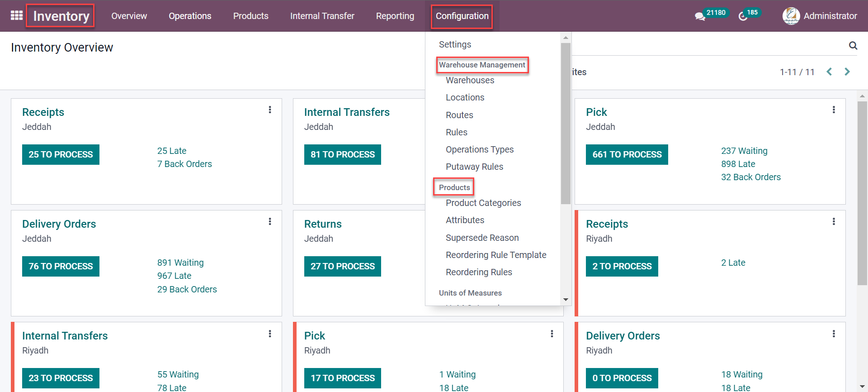This screenshot has height=392, width=868.
Task: Select Routes menu entry
Action: [x=459, y=115]
